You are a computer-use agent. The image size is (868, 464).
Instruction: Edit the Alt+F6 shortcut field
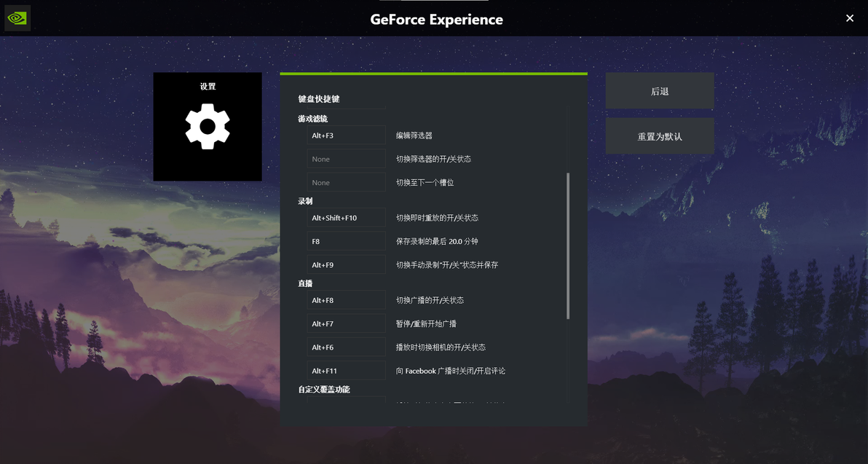coord(347,347)
